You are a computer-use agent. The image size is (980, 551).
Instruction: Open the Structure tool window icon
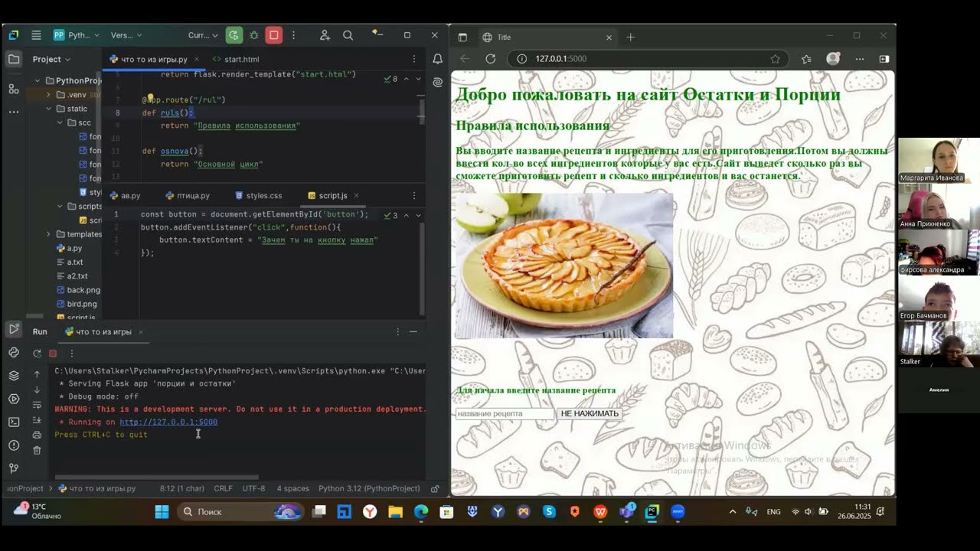pyautogui.click(x=14, y=89)
